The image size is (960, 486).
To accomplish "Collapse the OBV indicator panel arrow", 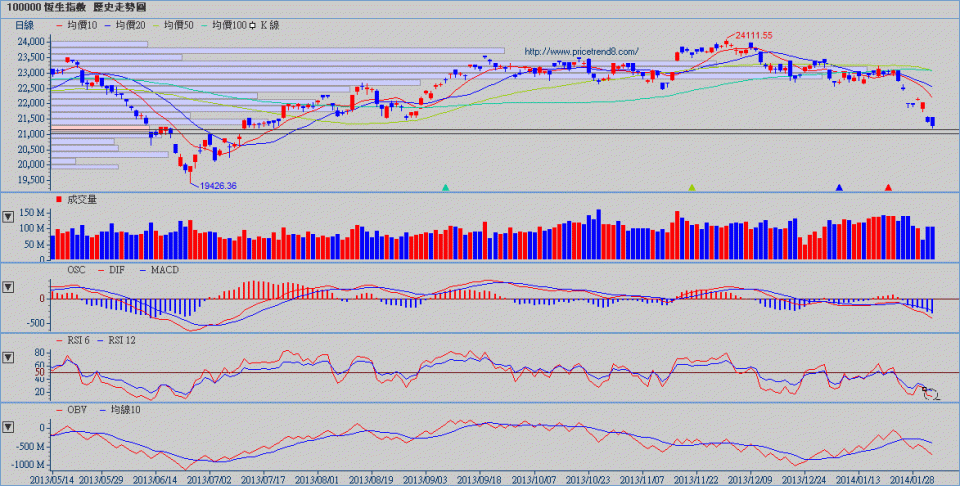I will (x=9, y=426).
